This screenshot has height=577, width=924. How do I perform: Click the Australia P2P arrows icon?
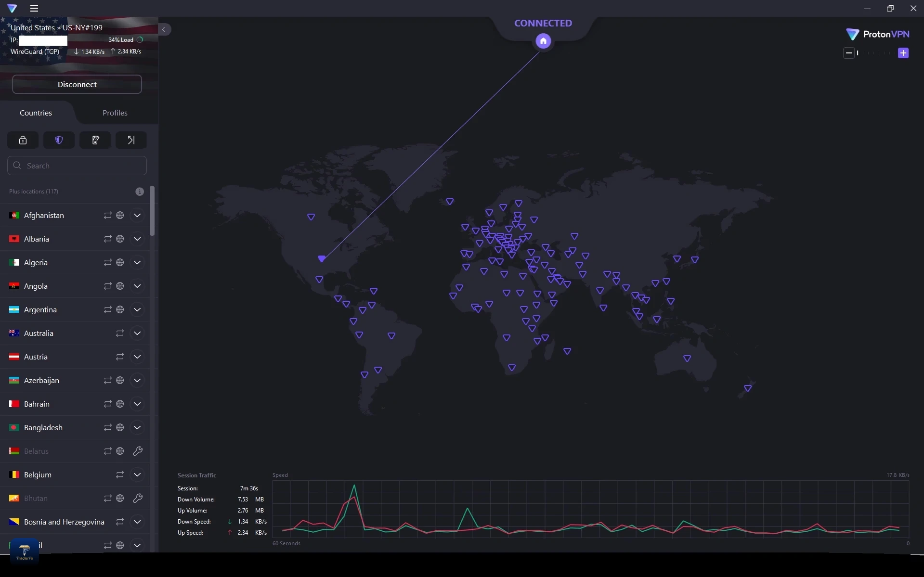tap(120, 333)
